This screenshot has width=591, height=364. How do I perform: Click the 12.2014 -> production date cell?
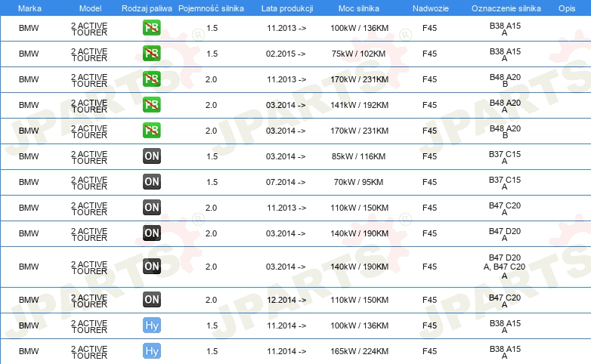(286, 300)
